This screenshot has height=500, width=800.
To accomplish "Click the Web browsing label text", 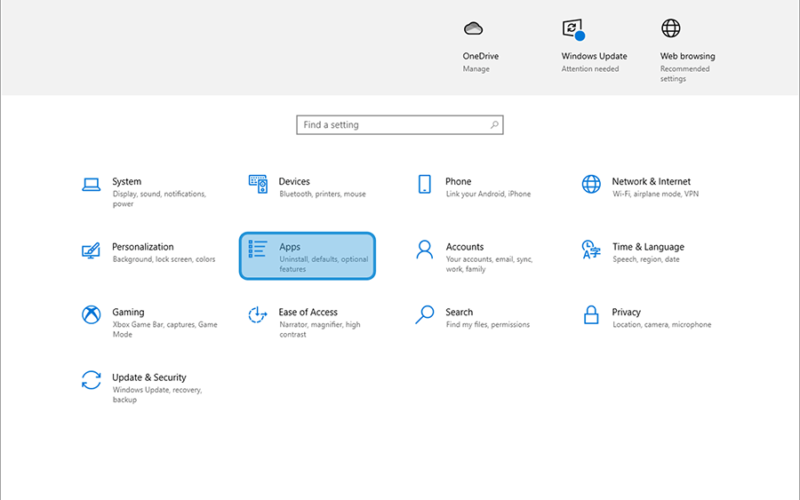I will pos(687,56).
